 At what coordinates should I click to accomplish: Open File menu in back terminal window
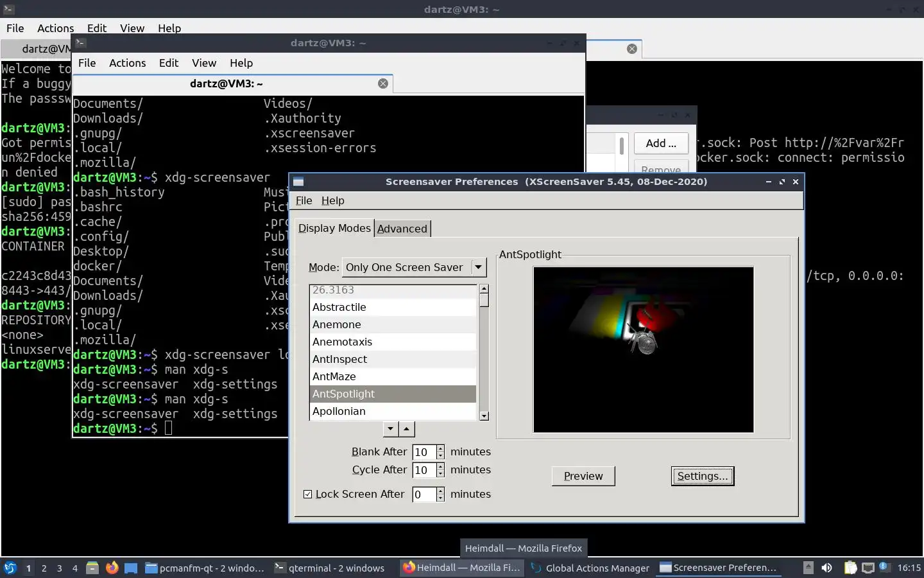point(15,28)
